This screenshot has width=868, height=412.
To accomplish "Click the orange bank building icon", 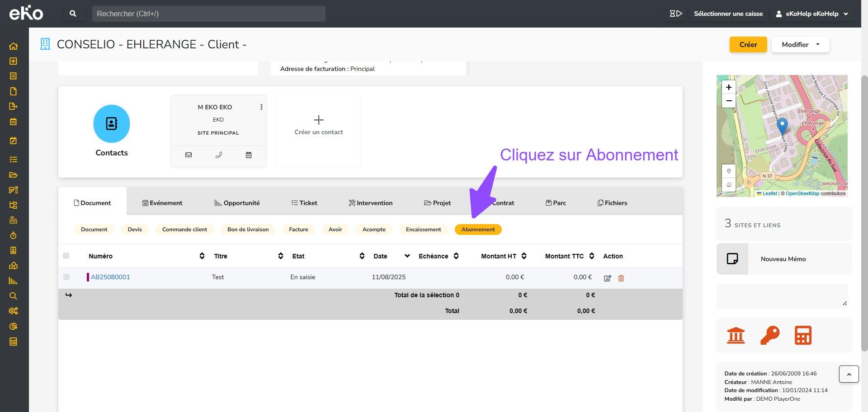I will [736, 336].
